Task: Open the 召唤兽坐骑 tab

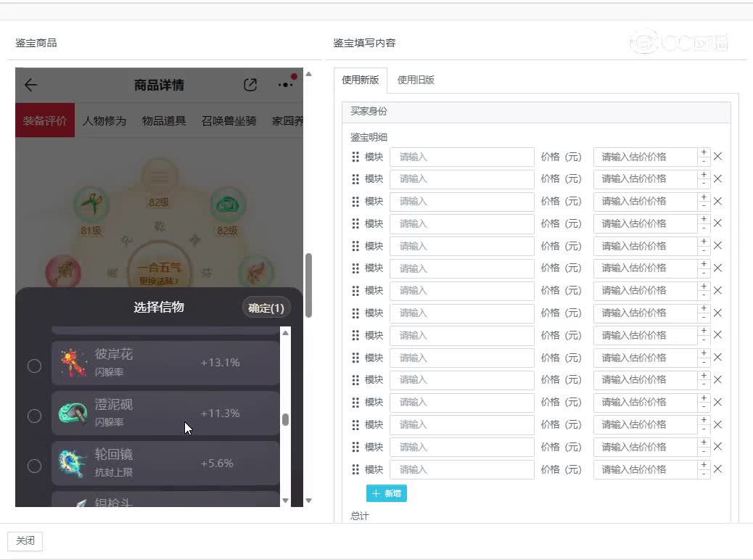Action: point(229,120)
